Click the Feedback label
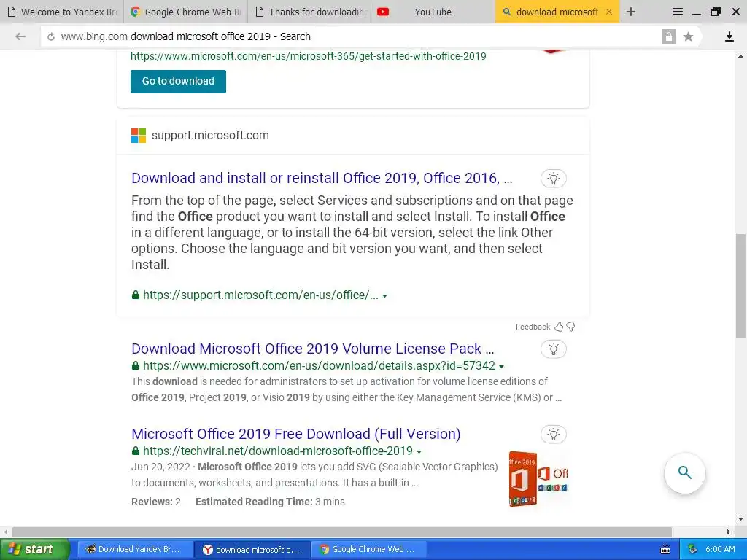The image size is (747, 560). [533, 327]
